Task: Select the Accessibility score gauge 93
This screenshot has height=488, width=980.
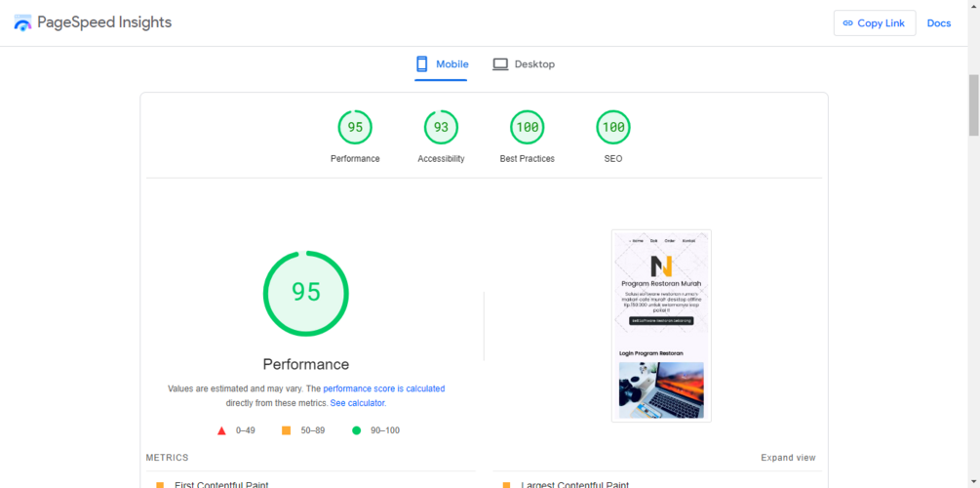Action: 442,127
